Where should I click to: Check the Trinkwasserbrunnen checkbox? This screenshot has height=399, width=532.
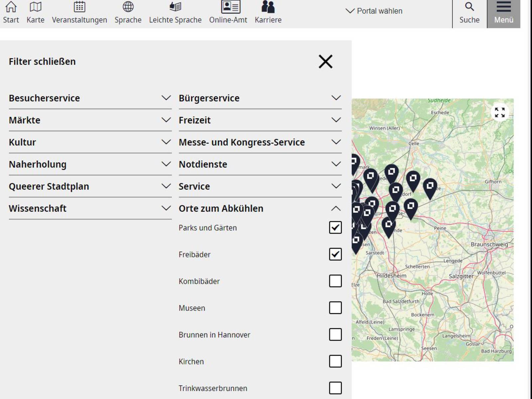click(x=335, y=388)
